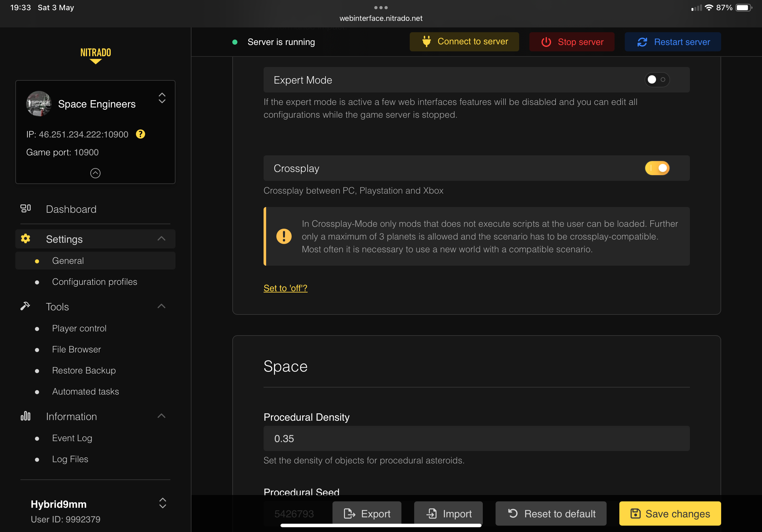This screenshot has height=532, width=762.
Task: Click the IP address 46.251.234.222:10900
Action: (83, 134)
